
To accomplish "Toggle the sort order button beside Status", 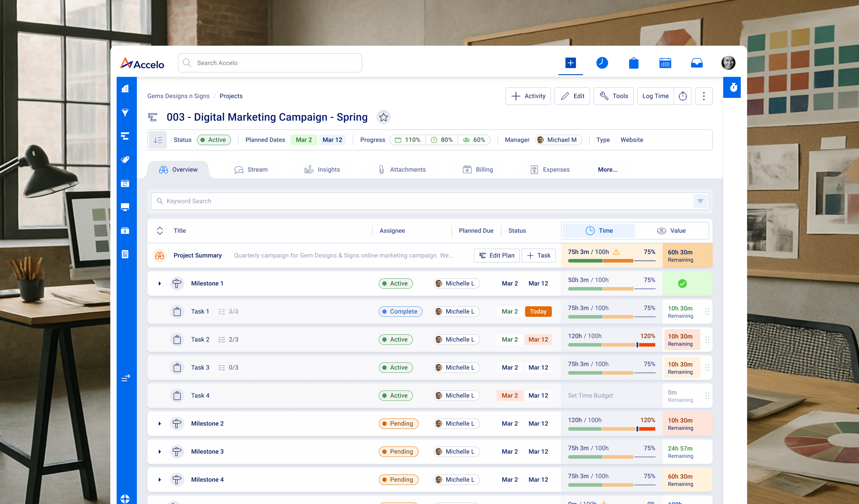I will tap(158, 140).
